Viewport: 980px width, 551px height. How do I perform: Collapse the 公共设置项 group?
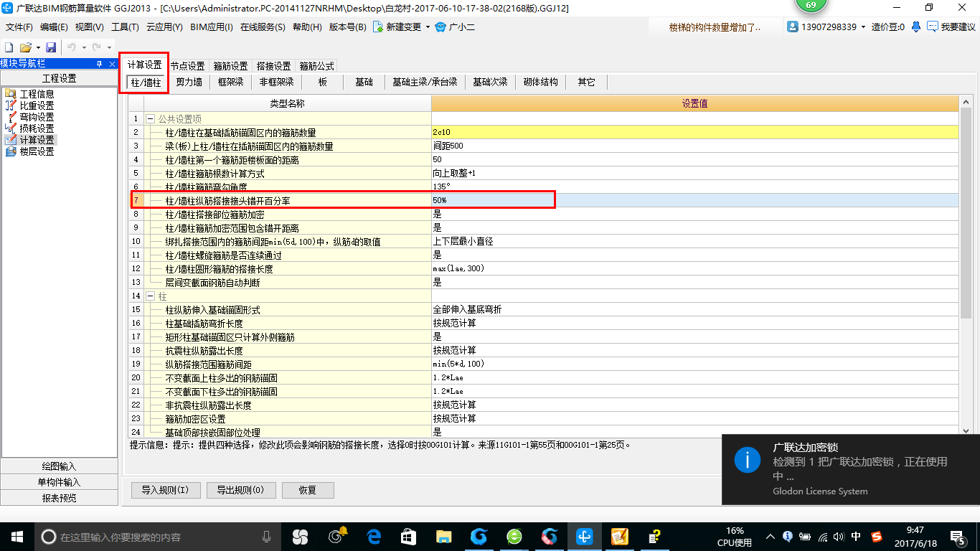[x=151, y=118]
